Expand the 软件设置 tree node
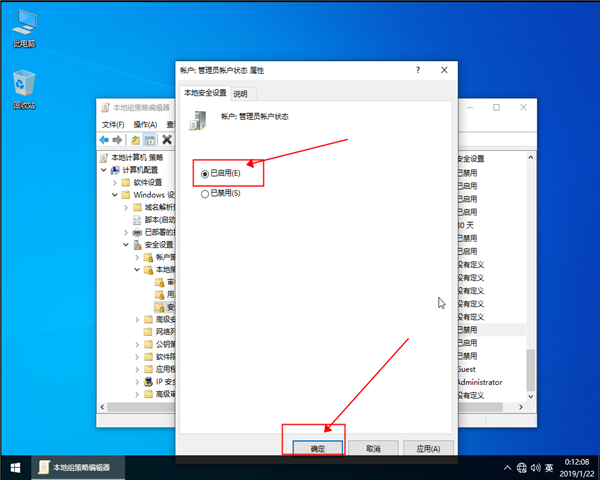600x480 pixels. coord(114,183)
